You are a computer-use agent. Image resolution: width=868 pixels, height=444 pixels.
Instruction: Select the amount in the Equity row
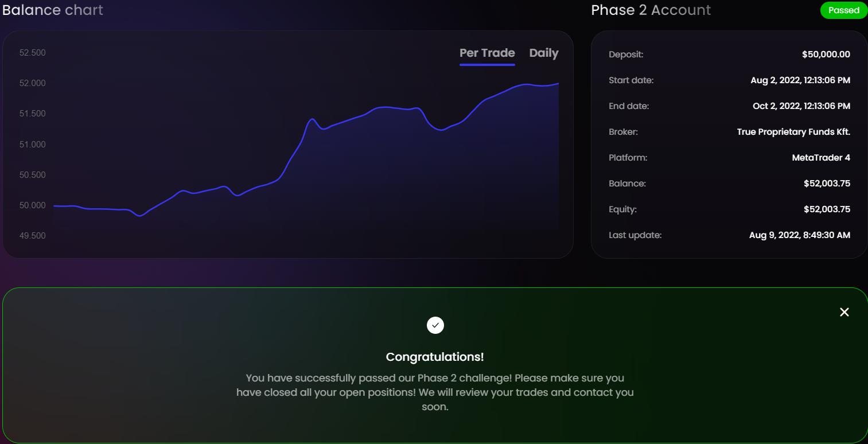(x=827, y=209)
